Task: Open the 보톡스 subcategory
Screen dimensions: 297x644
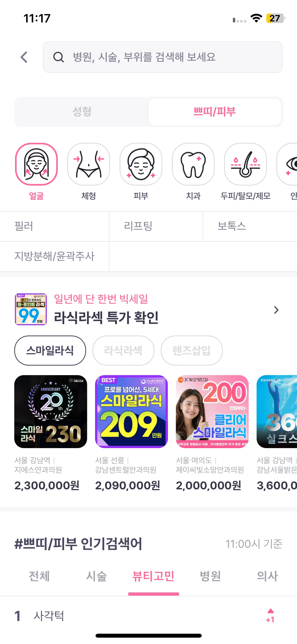Action: tap(250, 226)
